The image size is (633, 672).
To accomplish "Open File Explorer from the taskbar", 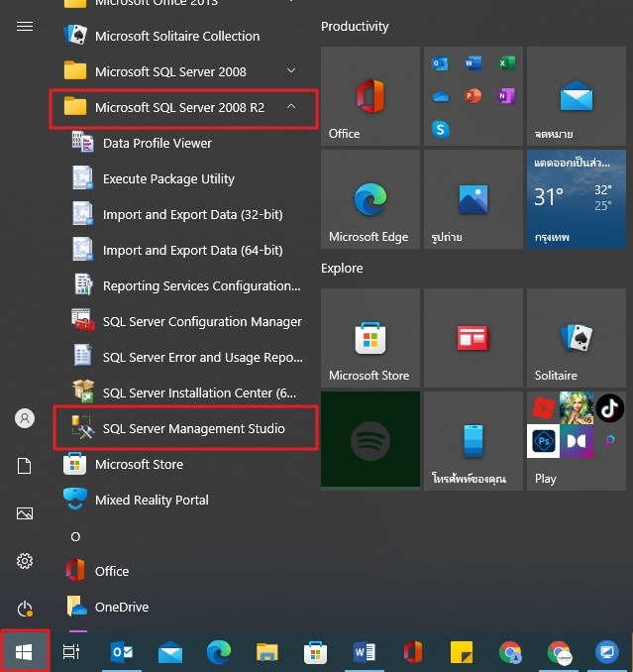I will pos(266,652).
